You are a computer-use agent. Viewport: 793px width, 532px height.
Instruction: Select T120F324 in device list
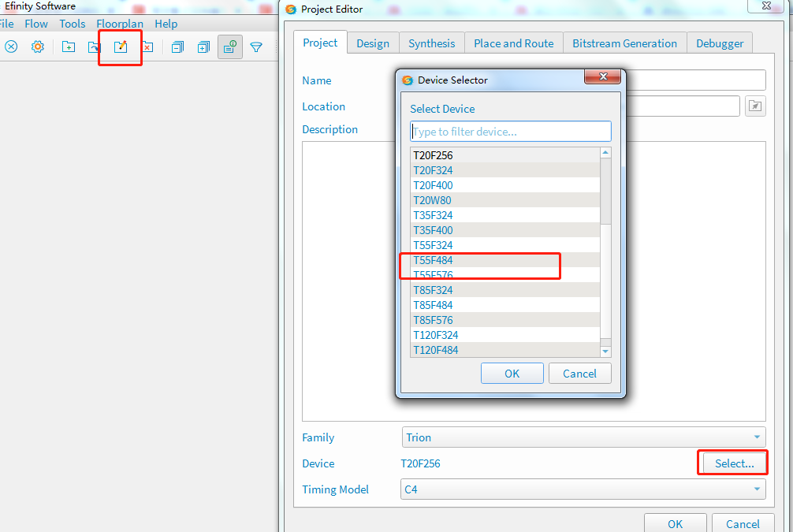(505, 335)
